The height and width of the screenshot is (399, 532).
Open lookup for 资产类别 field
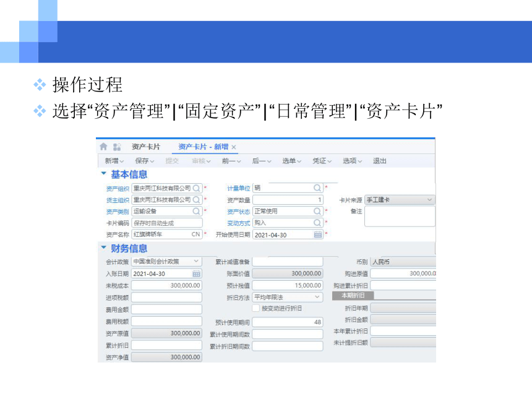coord(197,212)
